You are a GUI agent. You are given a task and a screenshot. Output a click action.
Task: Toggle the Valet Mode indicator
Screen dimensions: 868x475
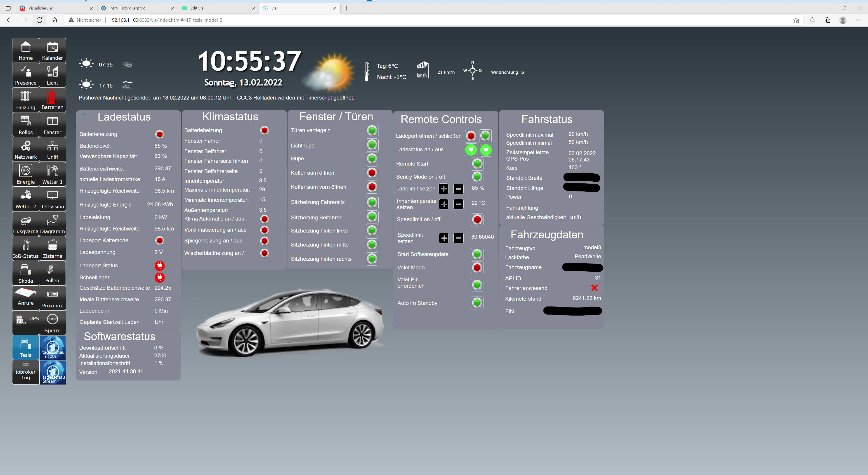[x=477, y=268]
